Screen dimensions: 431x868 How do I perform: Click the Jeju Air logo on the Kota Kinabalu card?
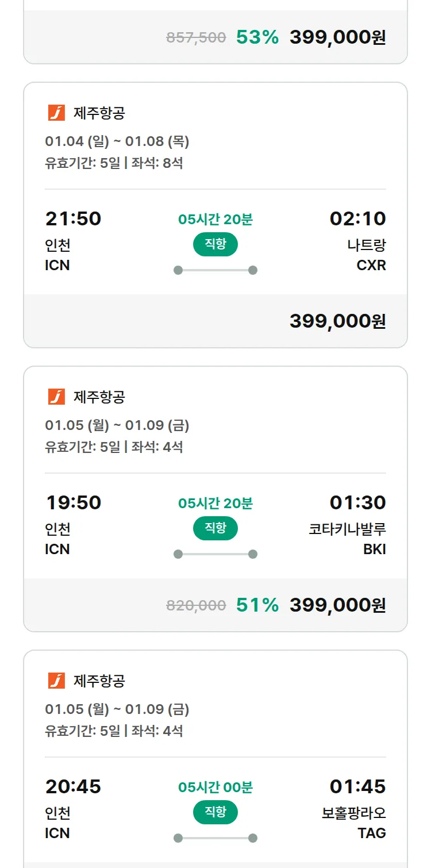tap(56, 397)
